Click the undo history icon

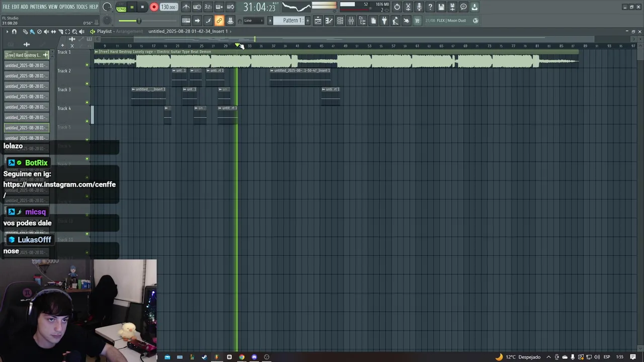pyautogui.click(x=397, y=7)
